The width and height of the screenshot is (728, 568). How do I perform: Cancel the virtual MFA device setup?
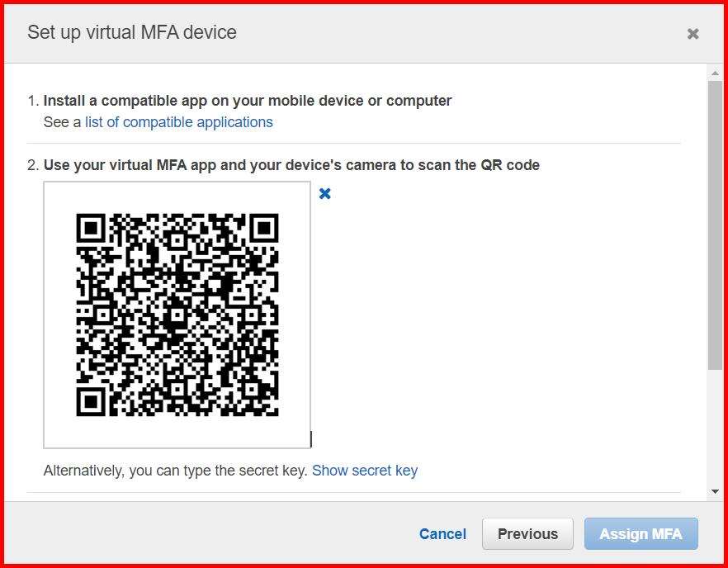pyautogui.click(x=442, y=533)
